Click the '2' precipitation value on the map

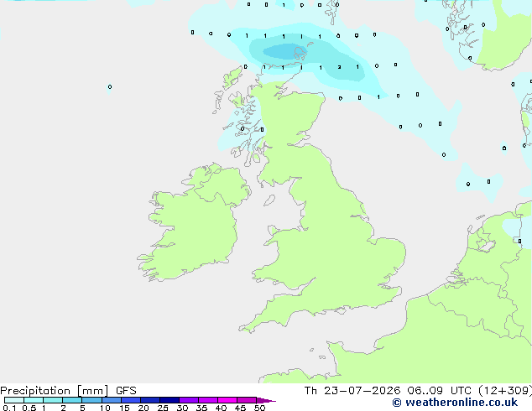point(339,67)
